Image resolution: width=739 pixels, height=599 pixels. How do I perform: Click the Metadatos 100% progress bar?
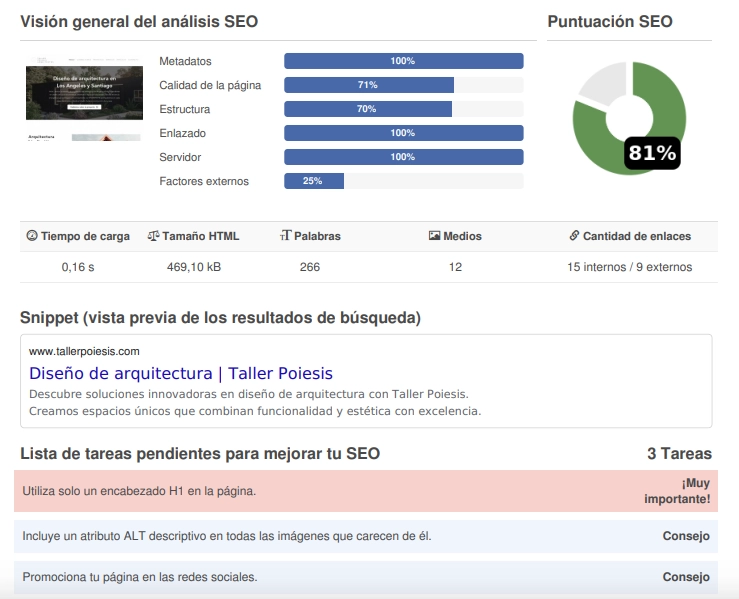403,61
